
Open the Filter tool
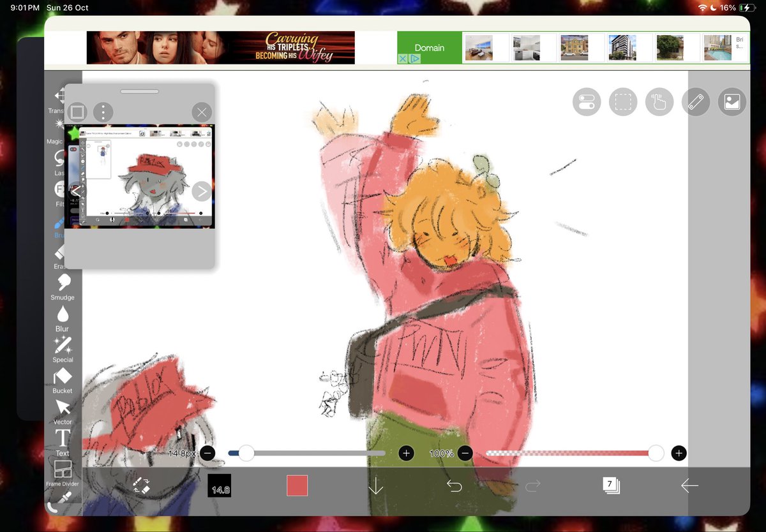pyautogui.click(x=60, y=193)
